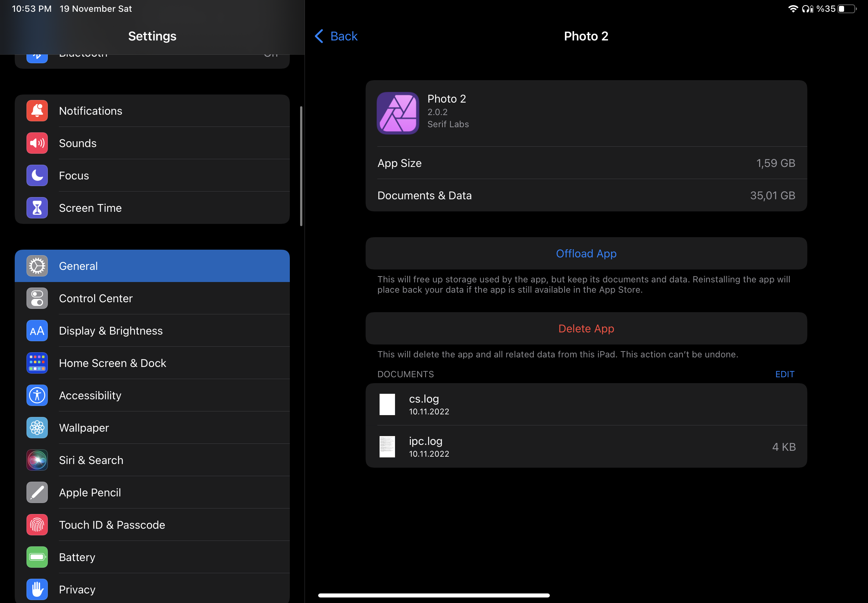
Task: Open Focus settings via moon icon
Action: pos(37,175)
